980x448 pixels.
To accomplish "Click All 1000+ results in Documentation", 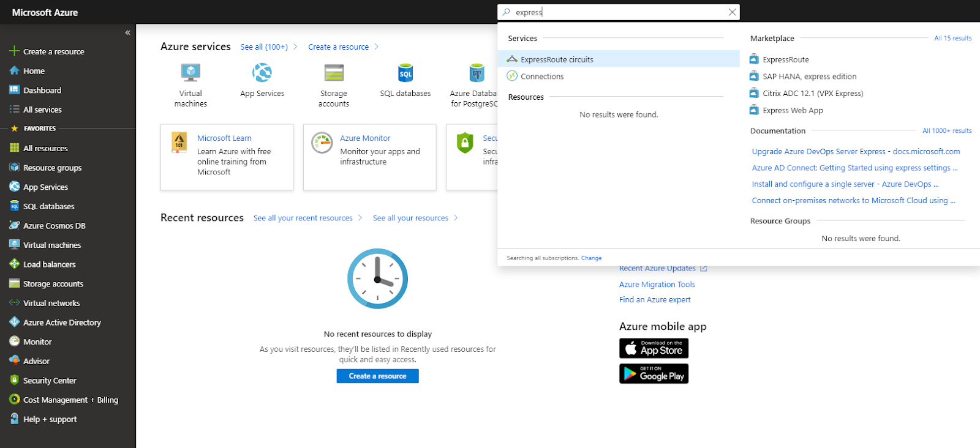I will 947,130.
